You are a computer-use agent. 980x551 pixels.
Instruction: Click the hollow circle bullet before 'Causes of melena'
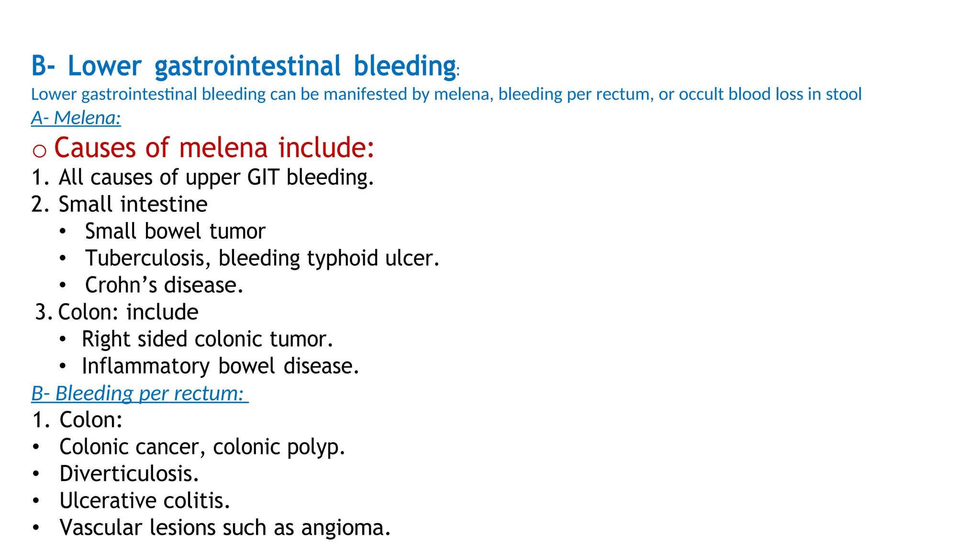[x=39, y=151]
